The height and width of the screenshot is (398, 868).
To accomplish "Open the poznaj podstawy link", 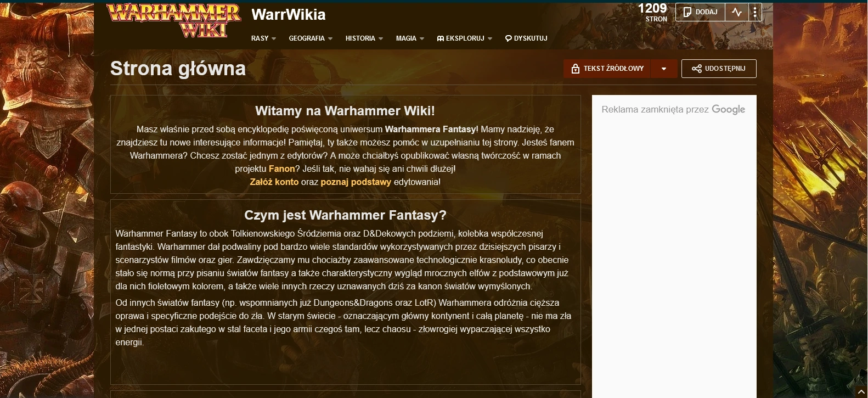I will tap(356, 182).
